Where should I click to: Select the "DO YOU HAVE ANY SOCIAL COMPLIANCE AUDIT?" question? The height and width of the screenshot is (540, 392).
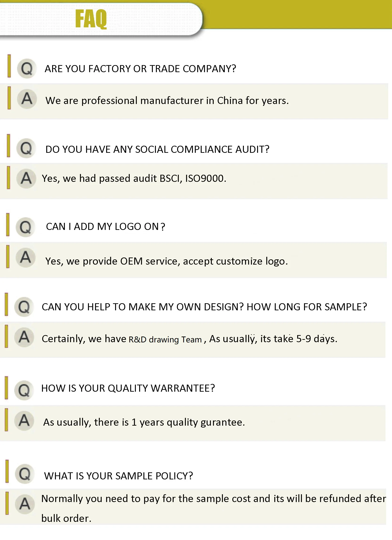click(157, 150)
